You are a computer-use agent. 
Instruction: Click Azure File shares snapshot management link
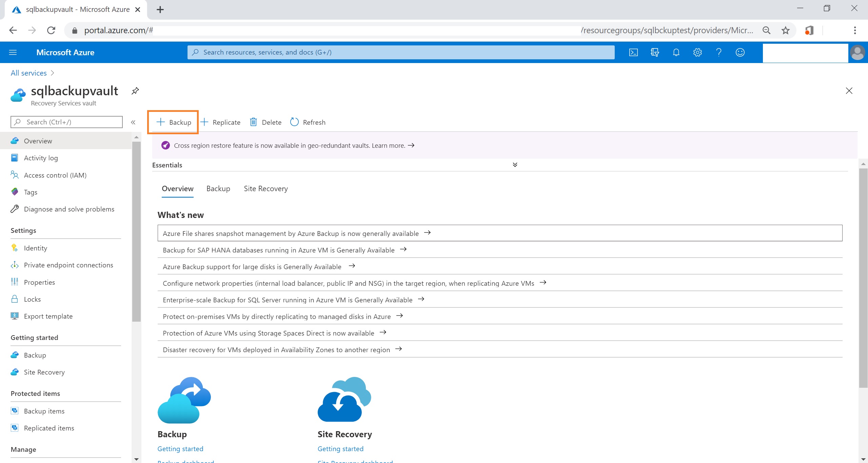[x=296, y=233]
